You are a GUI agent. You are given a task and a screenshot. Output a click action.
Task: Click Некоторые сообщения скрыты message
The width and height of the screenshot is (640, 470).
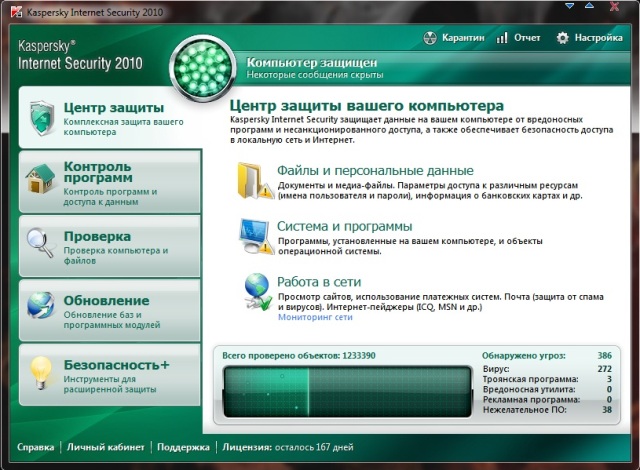click(315, 75)
